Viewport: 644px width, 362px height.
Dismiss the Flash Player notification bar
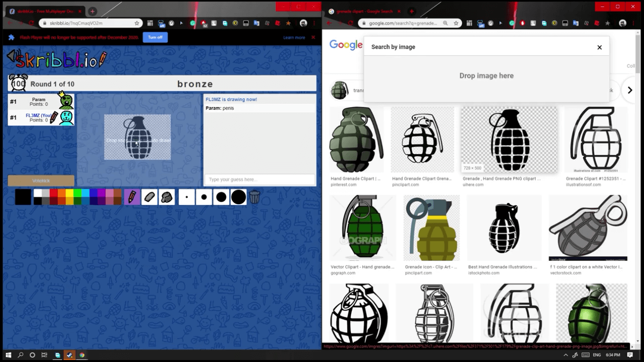click(x=313, y=37)
